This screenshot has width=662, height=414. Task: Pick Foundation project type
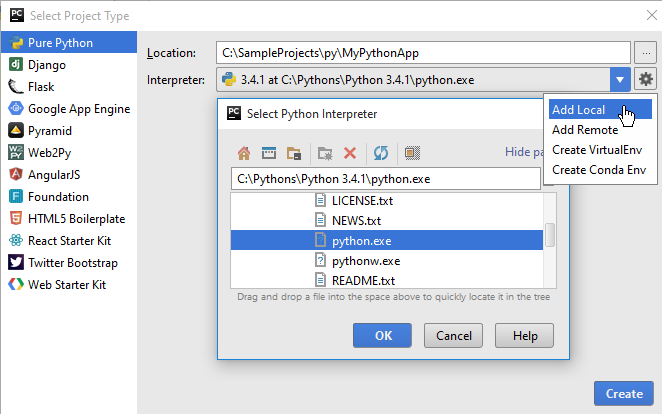point(69,196)
